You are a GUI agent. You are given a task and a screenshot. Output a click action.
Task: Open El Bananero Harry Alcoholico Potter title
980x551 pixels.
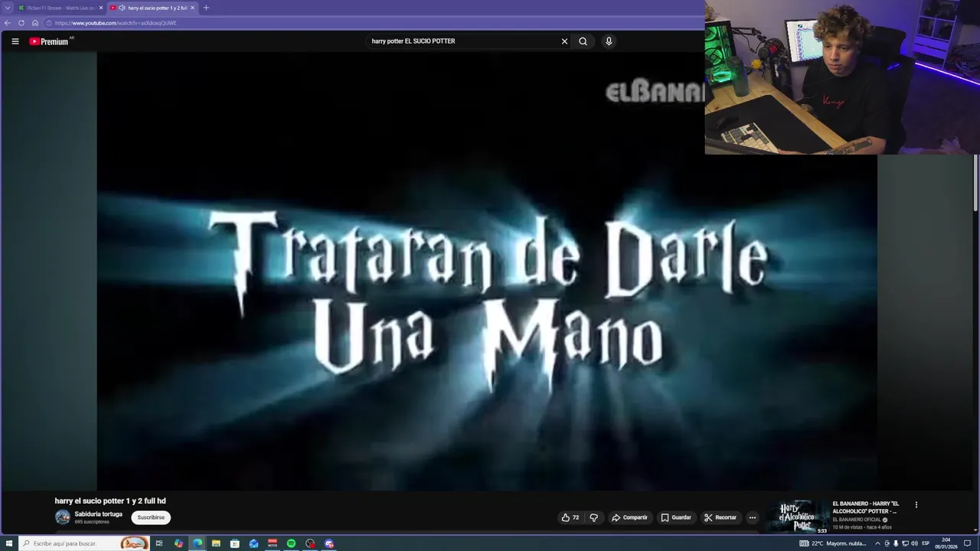click(x=866, y=507)
